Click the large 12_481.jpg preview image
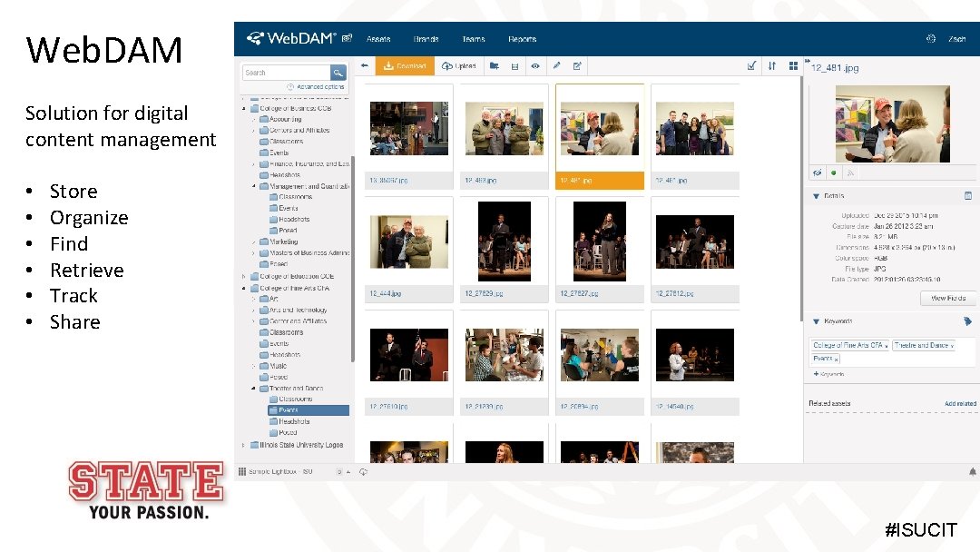Screen dimensions: 980x552 tap(893, 123)
